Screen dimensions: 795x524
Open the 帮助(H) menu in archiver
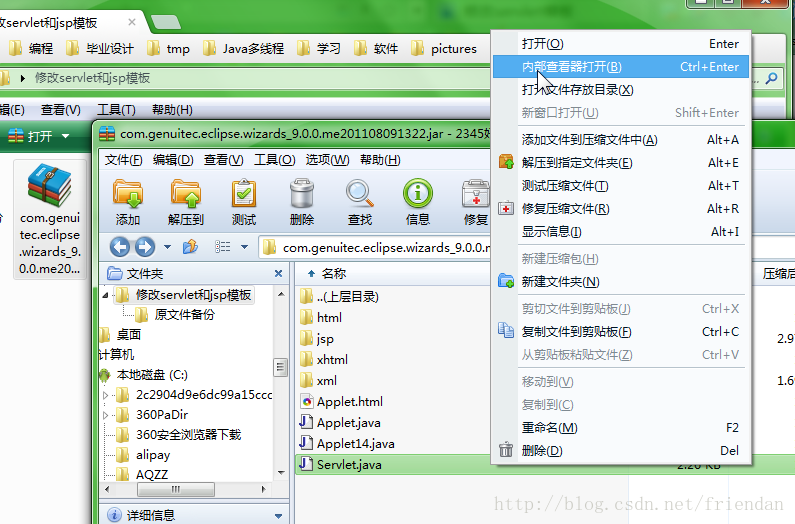(380, 160)
